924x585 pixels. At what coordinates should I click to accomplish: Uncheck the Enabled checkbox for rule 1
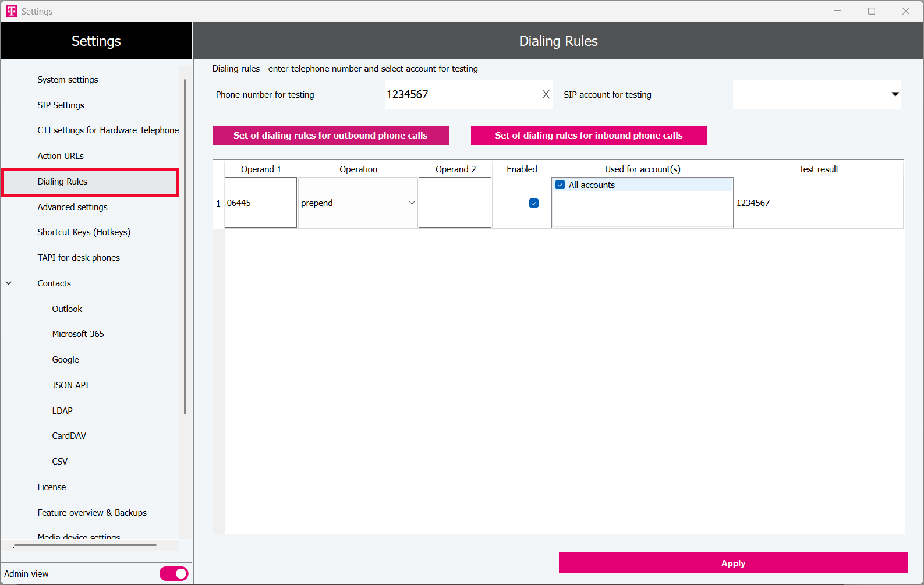click(533, 203)
